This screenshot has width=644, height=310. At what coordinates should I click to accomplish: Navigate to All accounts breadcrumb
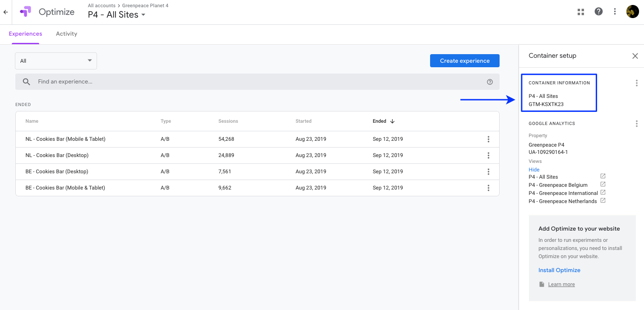[102, 5]
